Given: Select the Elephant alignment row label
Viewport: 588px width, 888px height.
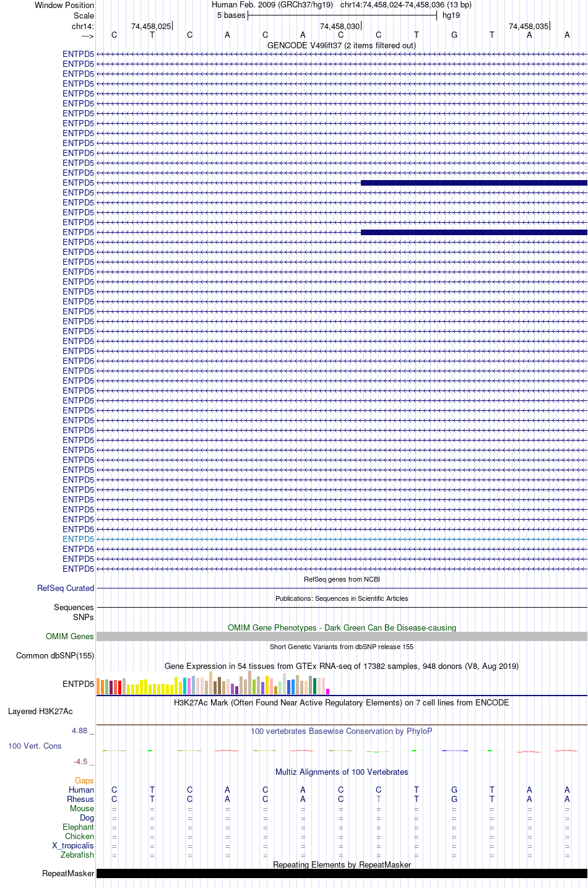Looking at the screenshot, I should click(x=79, y=827).
